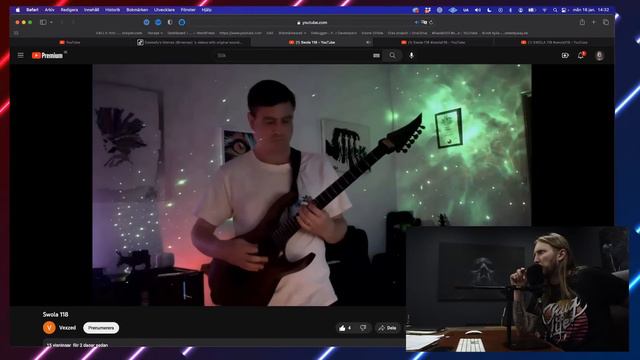
Task: Click the YouTube search magnifier button
Action: point(392,55)
